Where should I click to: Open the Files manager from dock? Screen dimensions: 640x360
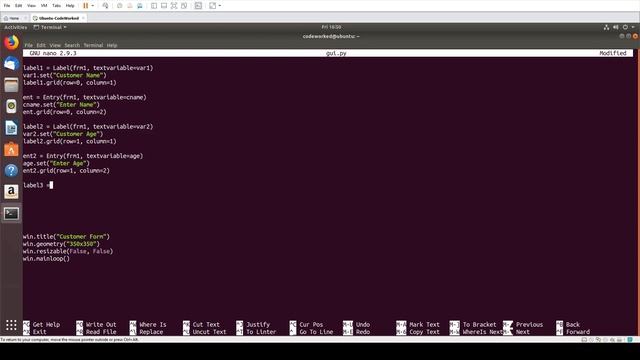[x=11, y=85]
